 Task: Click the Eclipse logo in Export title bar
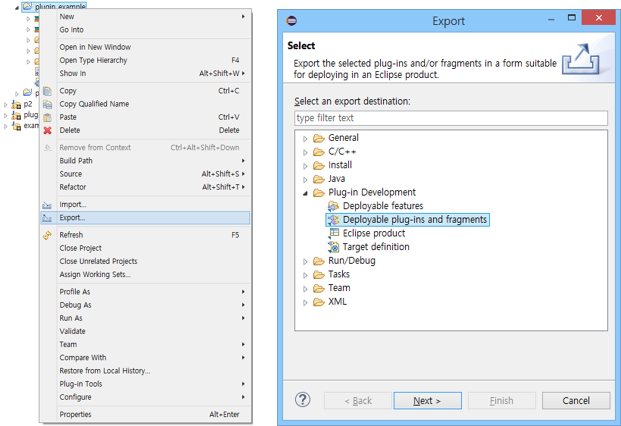click(x=292, y=21)
